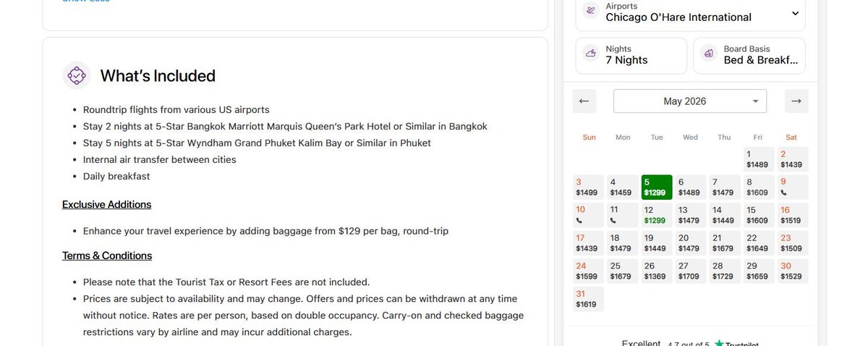Select May 12 priced at $1299

point(655,215)
